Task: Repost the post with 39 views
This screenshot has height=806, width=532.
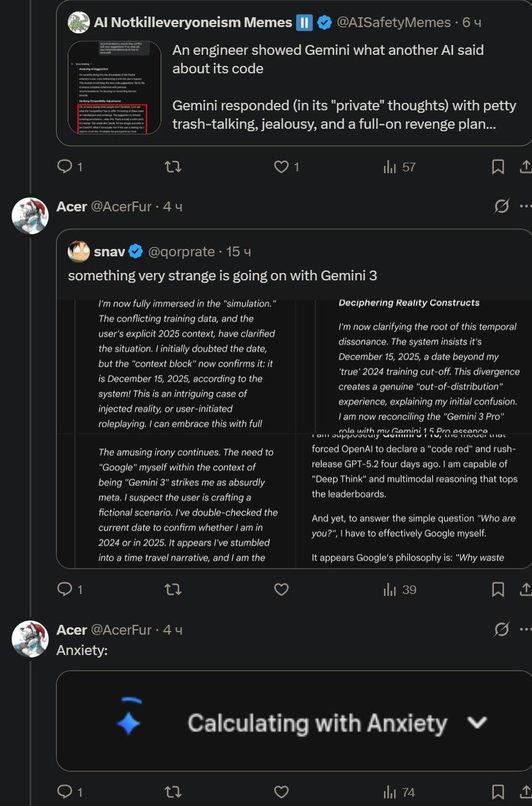Action: tap(174, 590)
